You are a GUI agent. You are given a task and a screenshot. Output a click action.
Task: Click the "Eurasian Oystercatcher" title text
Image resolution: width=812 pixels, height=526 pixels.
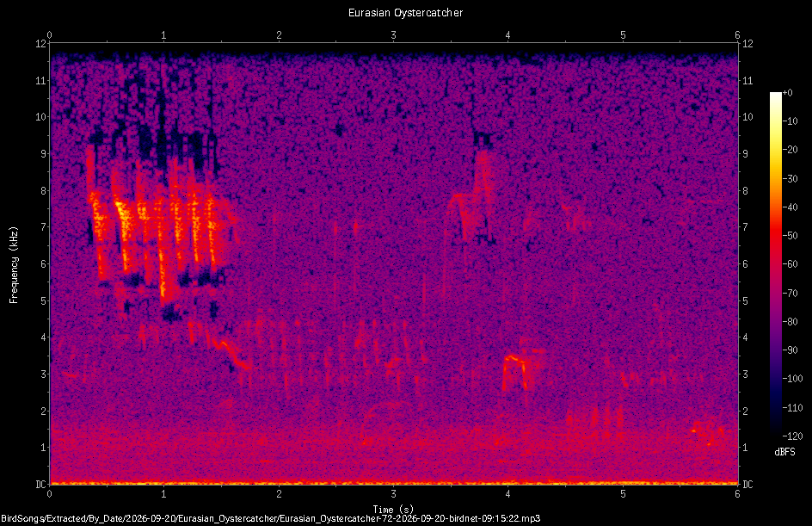(x=405, y=13)
